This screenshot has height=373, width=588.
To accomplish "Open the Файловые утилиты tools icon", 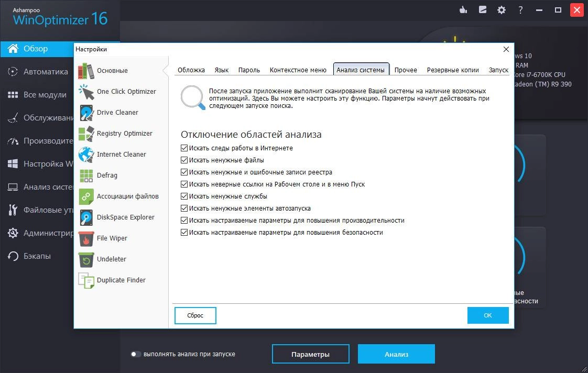I will point(13,210).
